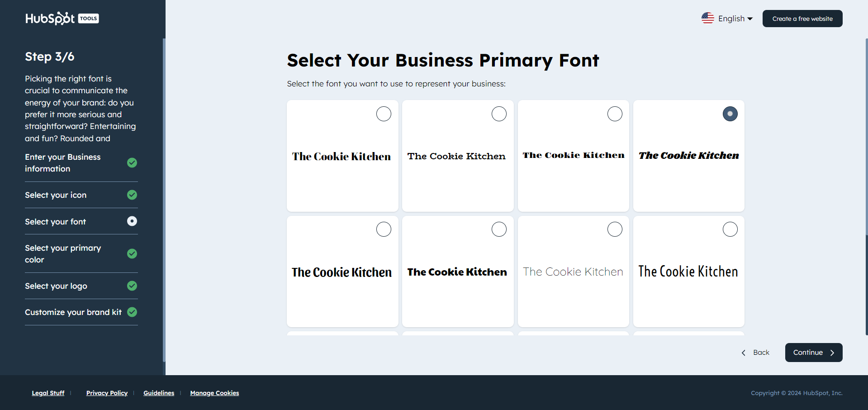Go to the Select your icon step
Viewport: 868px width, 410px height.
tap(56, 195)
